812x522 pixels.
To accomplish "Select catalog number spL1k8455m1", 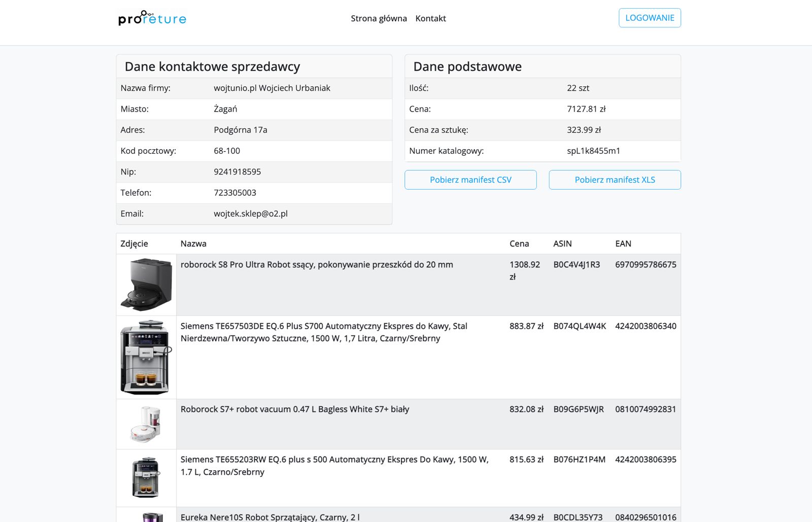I will [x=593, y=151].
